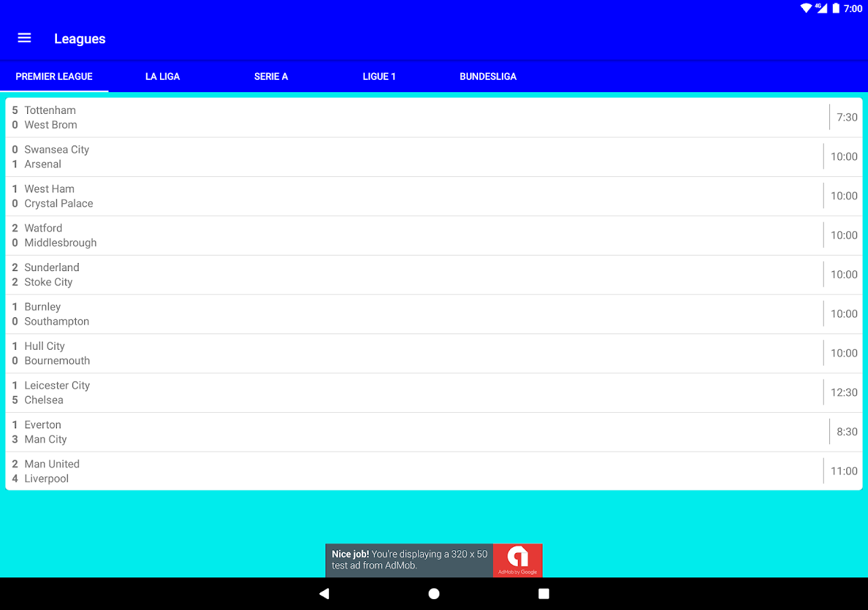Select the Everton team name
The height and width of the screenshot is (610, 868).
coord(43,425)
